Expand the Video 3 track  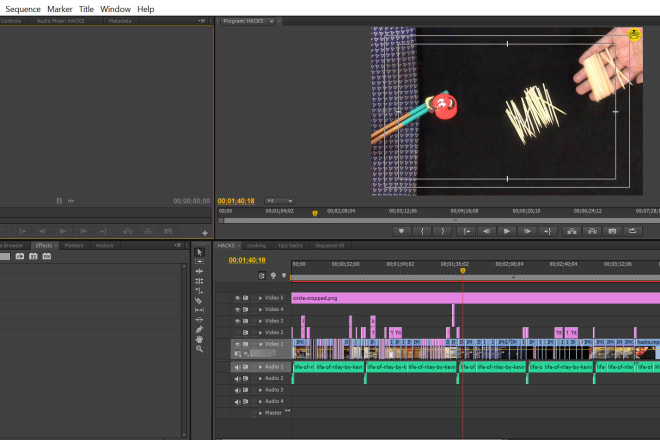261,321
